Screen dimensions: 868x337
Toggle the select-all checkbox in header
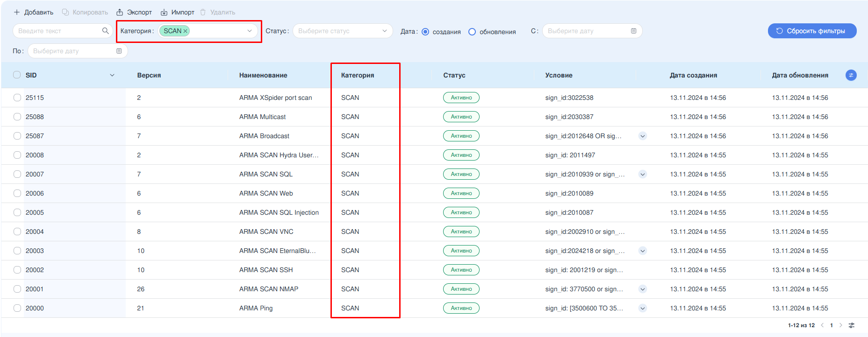point(17,75)
